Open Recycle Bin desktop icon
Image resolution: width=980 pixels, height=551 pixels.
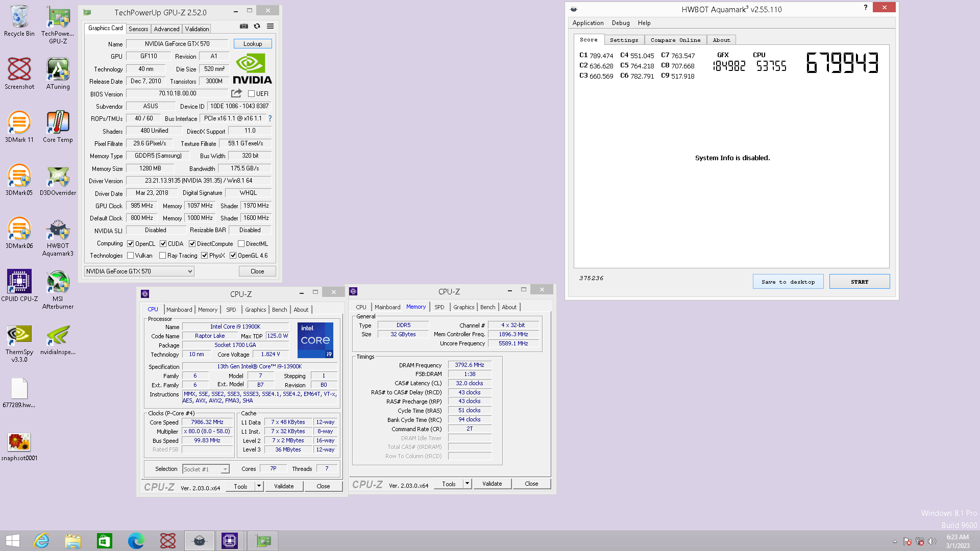19,21
